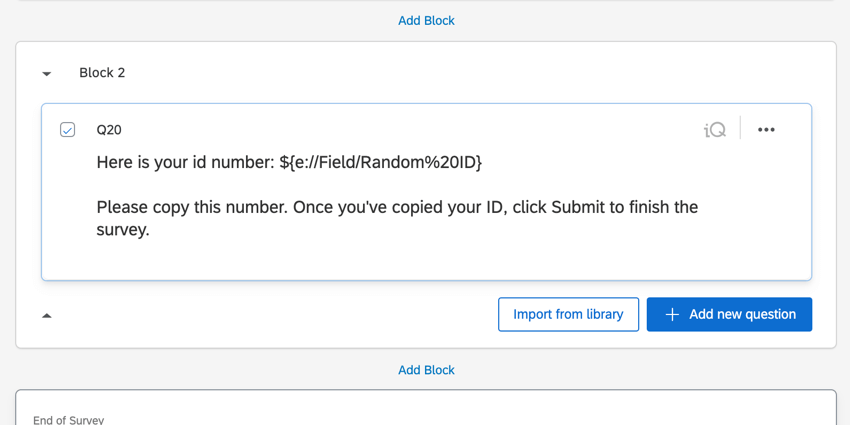Image resolution: width=850 pixels, height=425 pixels.
Task: Click the Add Block link above Block 2
Action: (426, 20)
